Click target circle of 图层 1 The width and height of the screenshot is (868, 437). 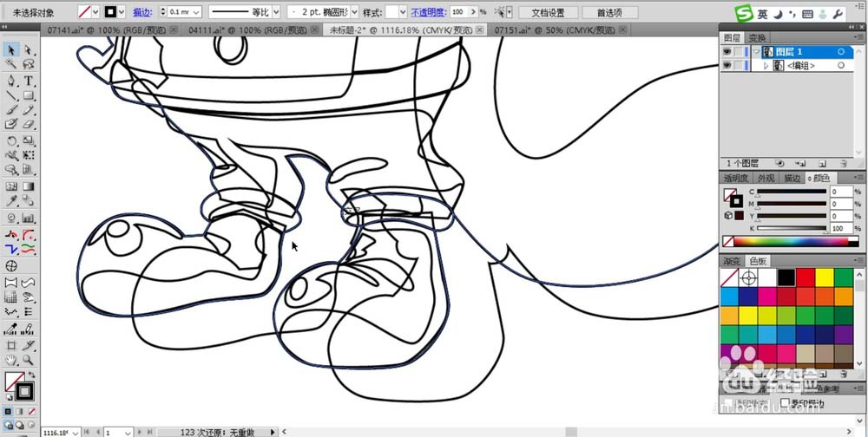[x=841, y=51]
